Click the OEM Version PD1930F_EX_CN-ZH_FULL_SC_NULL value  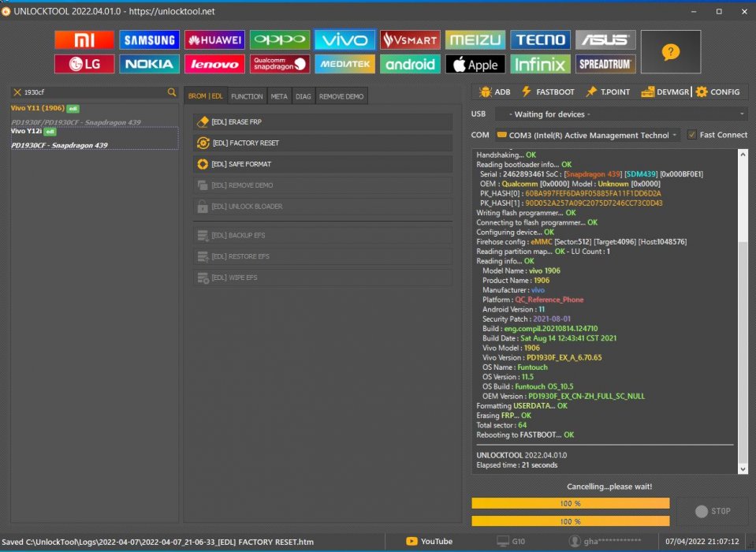(x=587, y=397)
